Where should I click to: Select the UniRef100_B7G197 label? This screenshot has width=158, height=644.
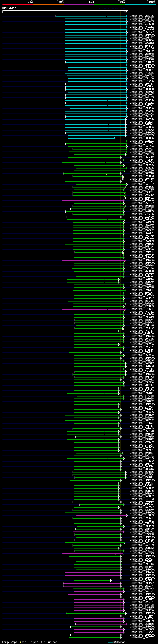click(x=142, y=209)
